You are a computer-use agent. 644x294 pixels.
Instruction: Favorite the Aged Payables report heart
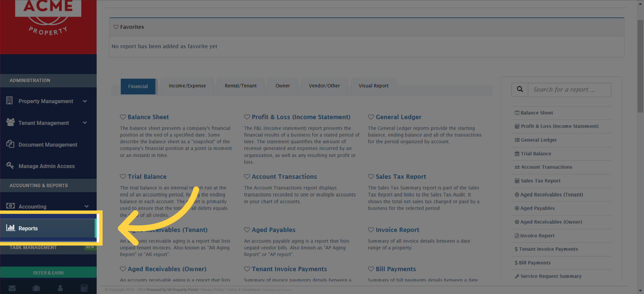tap(247, 230)
